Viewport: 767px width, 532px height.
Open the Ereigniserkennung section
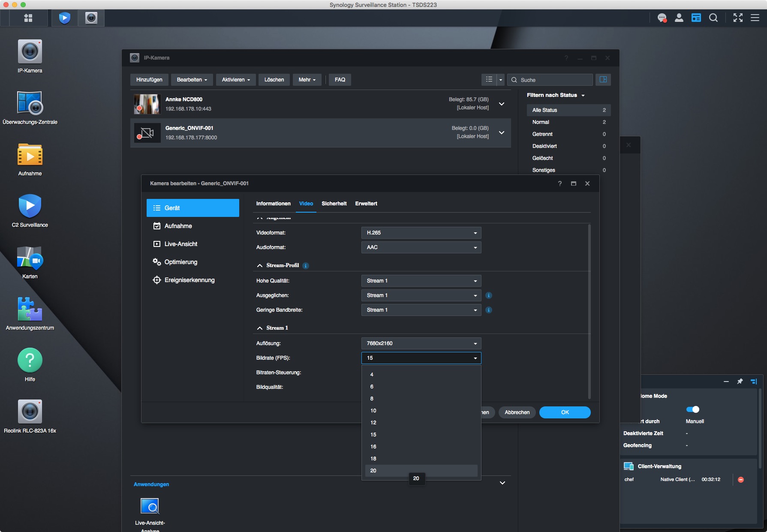[189, 280]
